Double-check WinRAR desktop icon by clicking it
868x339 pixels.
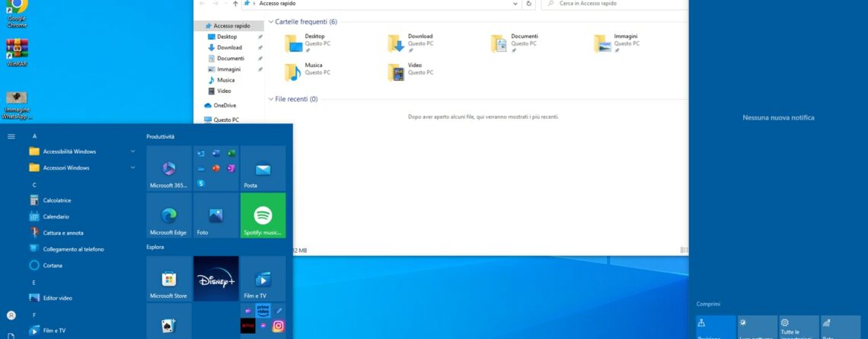17,52
